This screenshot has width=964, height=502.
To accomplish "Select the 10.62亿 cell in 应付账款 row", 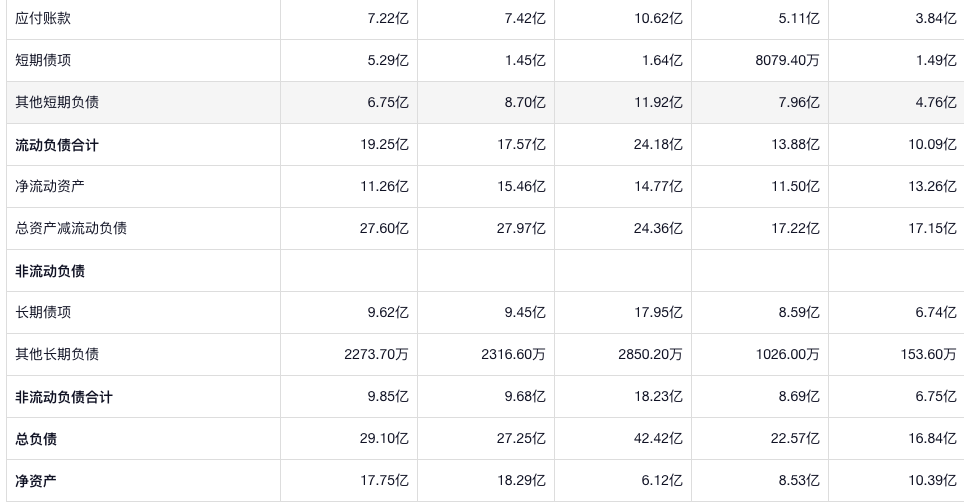I will [659, 18].
